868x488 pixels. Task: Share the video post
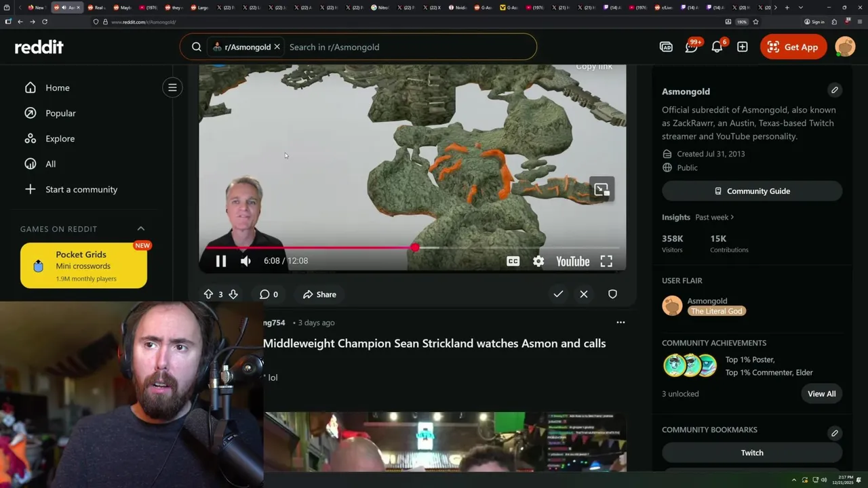pos(319,294)
